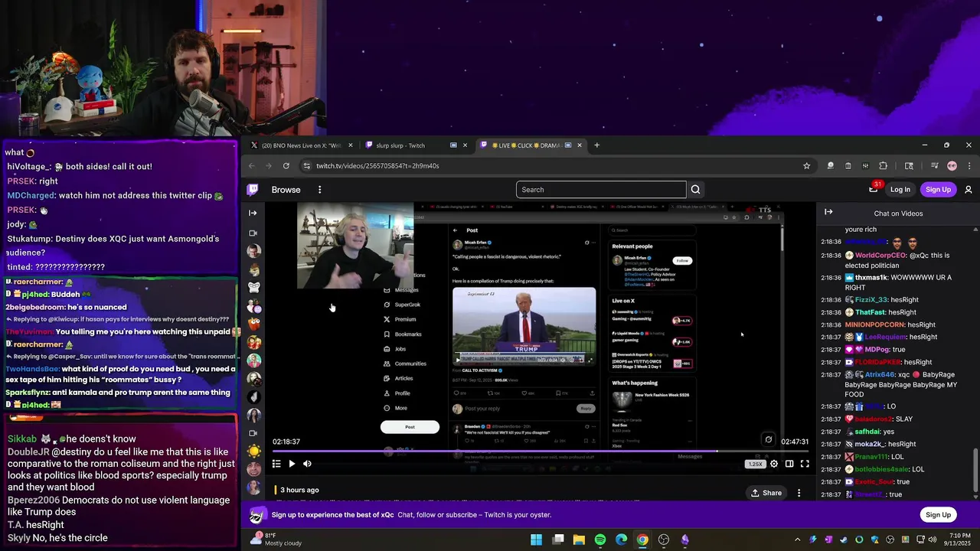This screenshot has width=980, height=551.
Task: Click the 3 hours ago text
Action: (299, 490)
